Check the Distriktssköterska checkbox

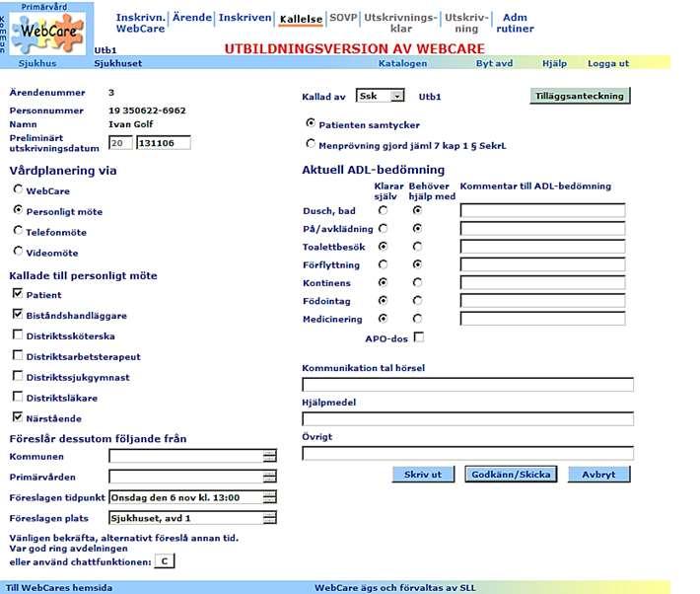18,334
